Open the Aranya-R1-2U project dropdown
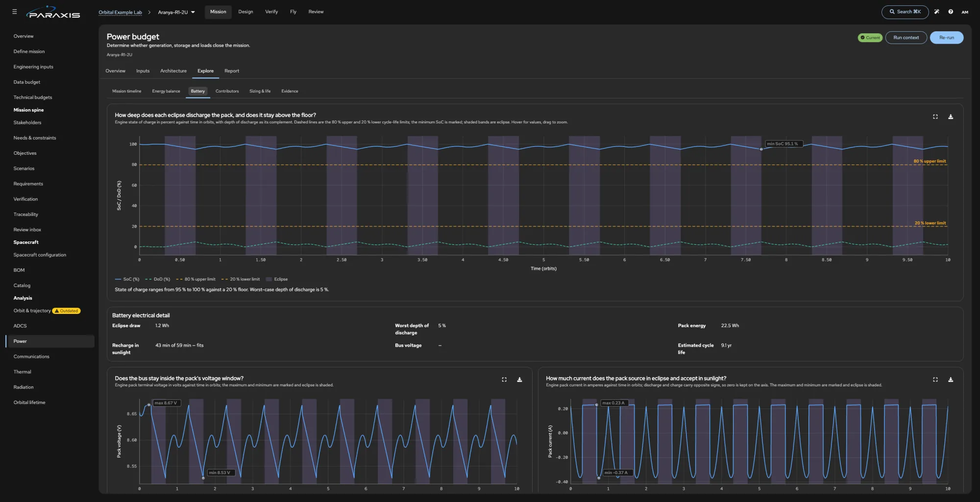Image resolution: width=980 pixels, height=502 pixels. point(176,12)
